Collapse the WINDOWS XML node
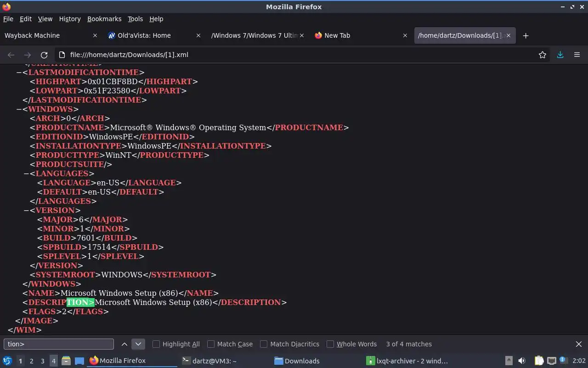 coord(19,109)
